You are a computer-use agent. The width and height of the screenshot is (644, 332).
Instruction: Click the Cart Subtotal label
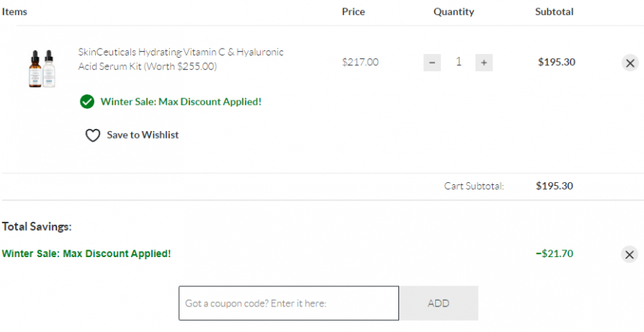pos(473,186)
